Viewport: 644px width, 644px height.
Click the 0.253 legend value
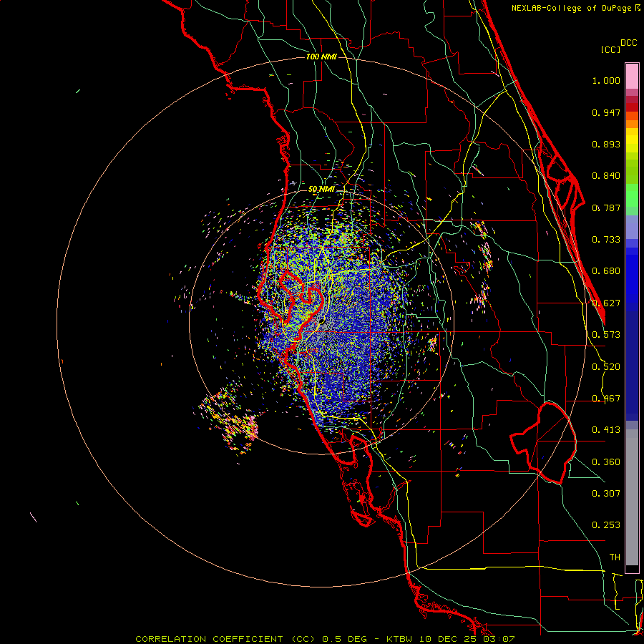pyautogui.click(x=606, y=525)
